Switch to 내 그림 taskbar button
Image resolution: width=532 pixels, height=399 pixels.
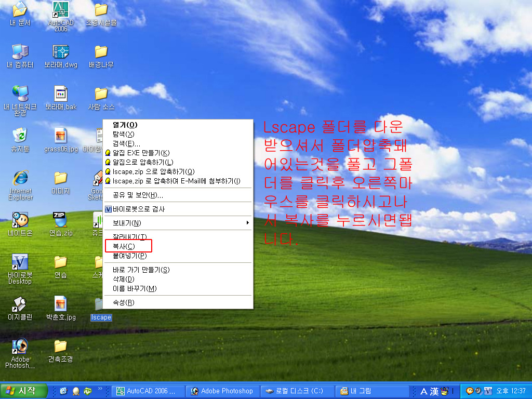click(372, 391)
